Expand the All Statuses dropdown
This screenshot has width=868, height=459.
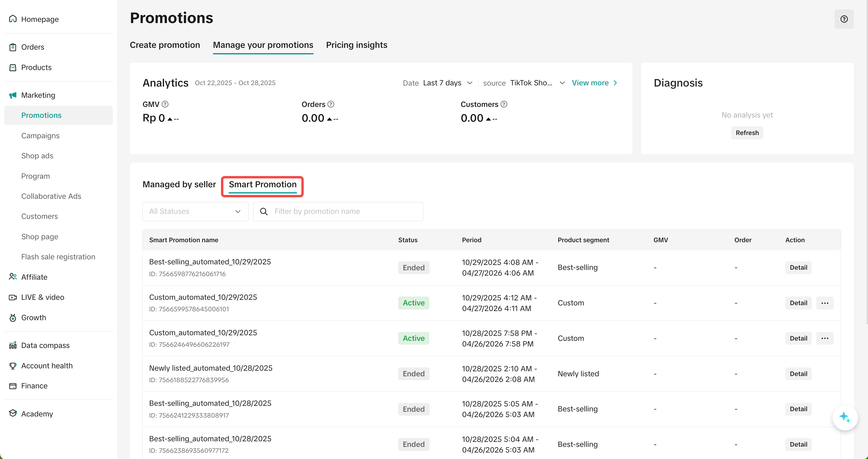tap(195, 211)
